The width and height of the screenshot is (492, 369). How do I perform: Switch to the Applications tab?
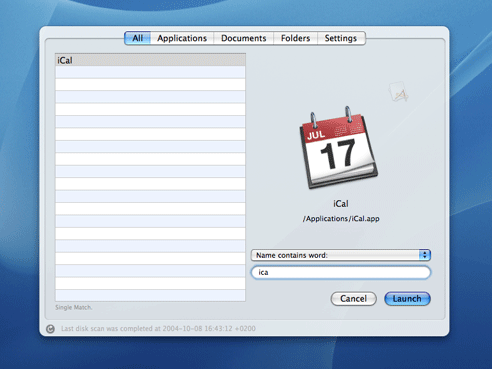click(182, 38)
